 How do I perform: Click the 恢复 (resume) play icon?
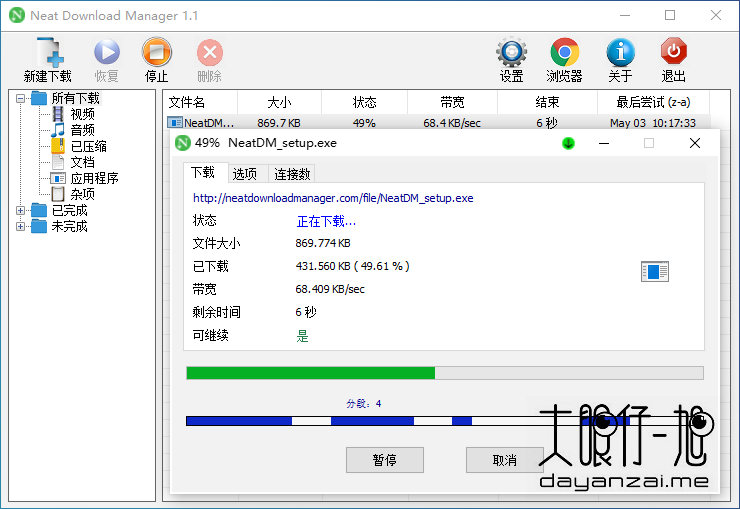tap(107, 52)
